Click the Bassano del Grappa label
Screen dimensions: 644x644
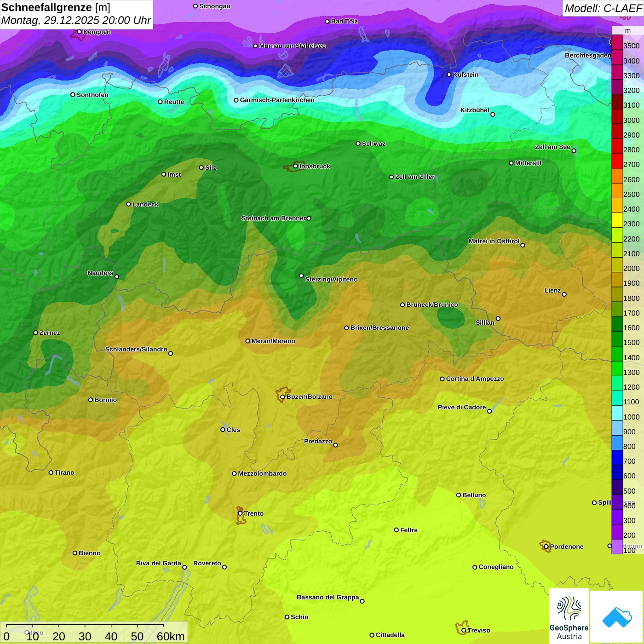coord(328,597)
